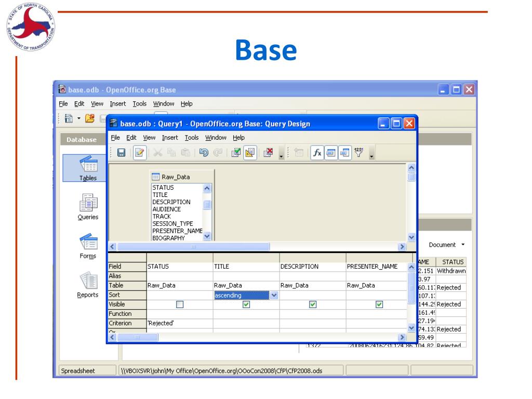The image size is (532, 399).
Task: Toggle Edit File mode icon in query toolbar
Action: click(139, 153)
